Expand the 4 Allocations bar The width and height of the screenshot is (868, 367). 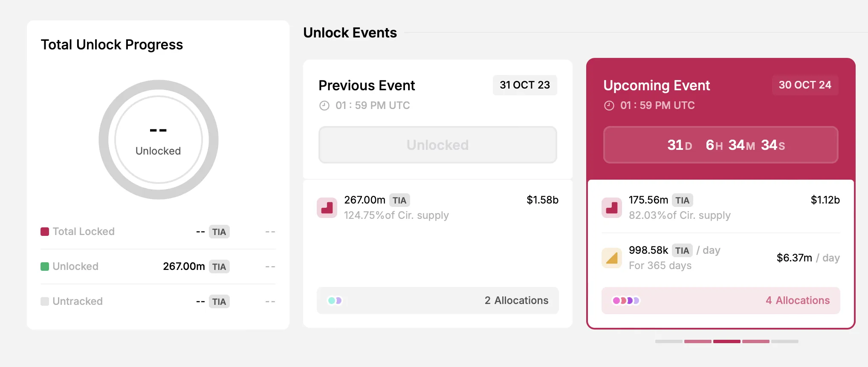coord(720,301)
